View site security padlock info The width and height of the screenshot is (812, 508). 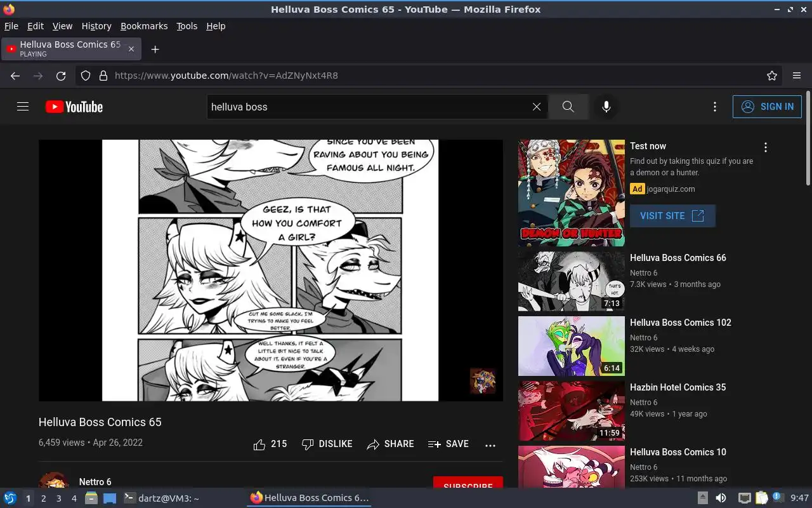[x=103, y=76]
